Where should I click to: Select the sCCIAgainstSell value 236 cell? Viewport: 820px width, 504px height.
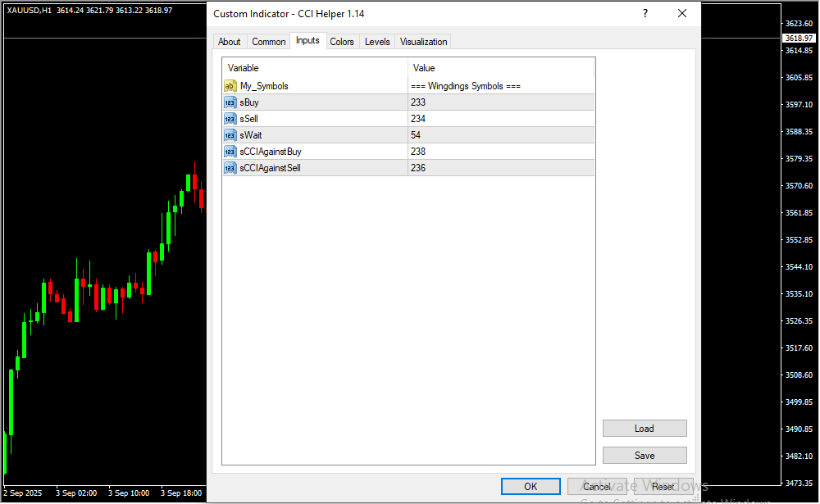(501, 168)
